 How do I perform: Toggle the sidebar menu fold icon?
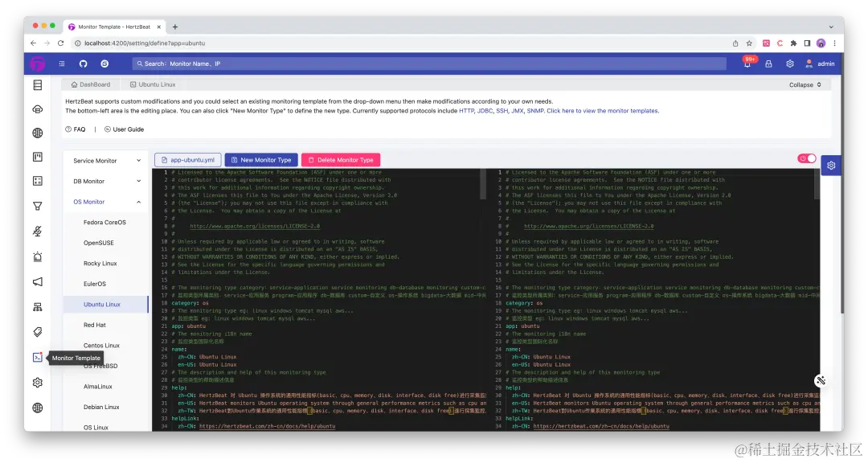(62, 64)
